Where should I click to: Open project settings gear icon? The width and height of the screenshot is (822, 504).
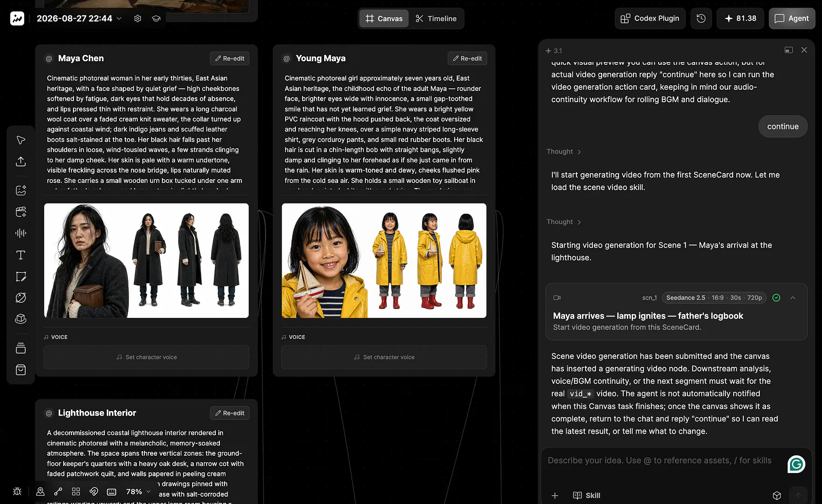[x=138, y=18]
